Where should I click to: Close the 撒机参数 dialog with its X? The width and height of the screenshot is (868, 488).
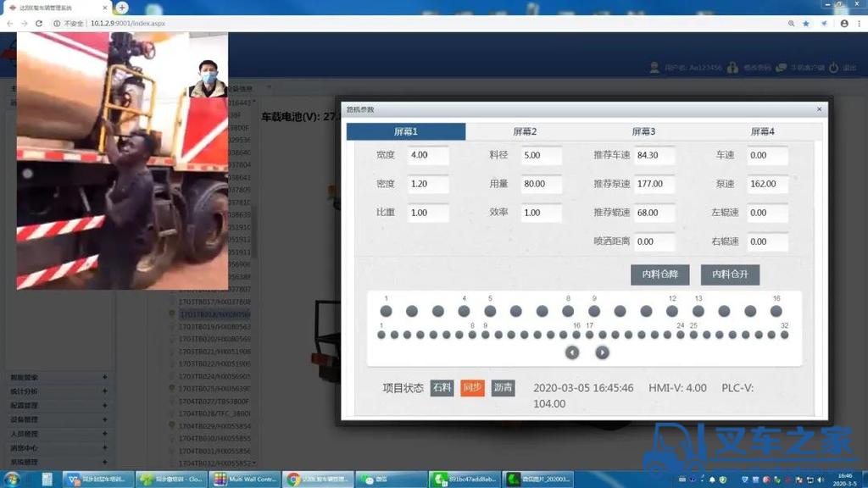click(820, 109)
